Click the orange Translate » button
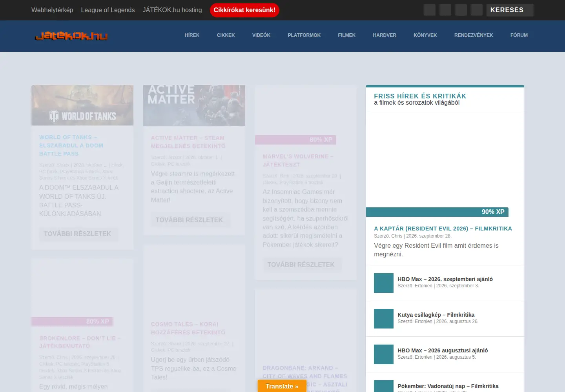This screenshot has width=565, height=392. point(282,386)
